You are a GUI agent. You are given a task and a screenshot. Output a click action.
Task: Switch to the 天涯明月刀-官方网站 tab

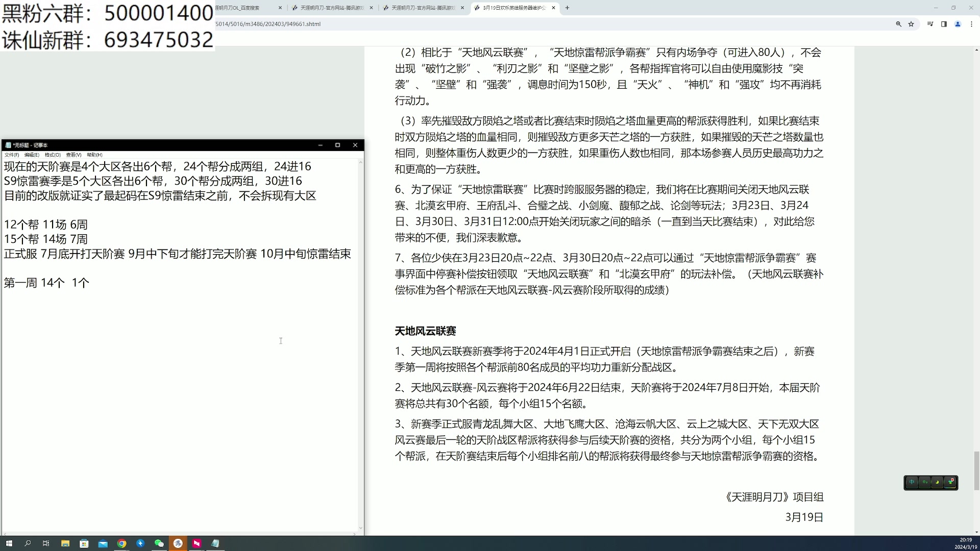point(332,8)
